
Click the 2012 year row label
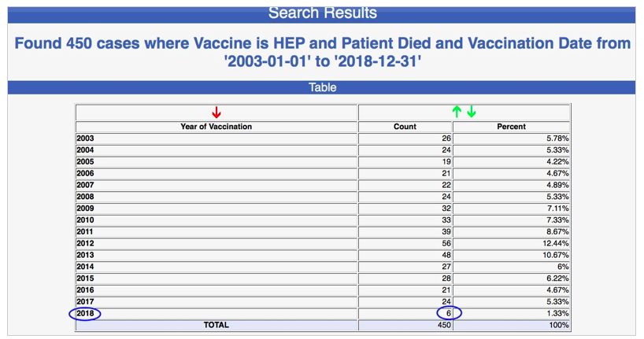tap(85, 244)
